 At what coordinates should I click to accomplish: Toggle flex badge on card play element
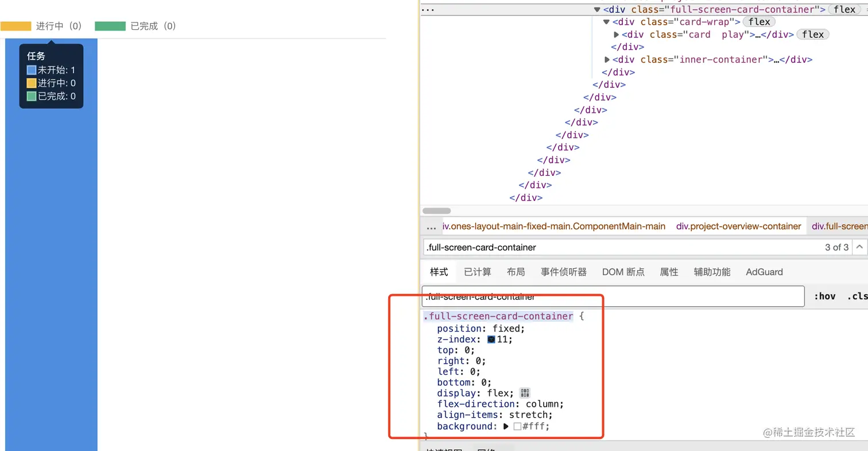pos(813,34)
